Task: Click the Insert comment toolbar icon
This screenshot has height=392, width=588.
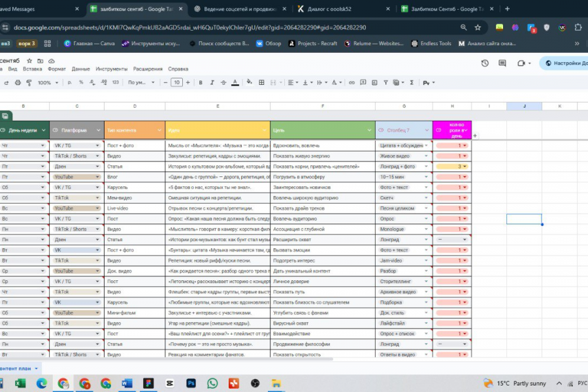Action: 363,82
